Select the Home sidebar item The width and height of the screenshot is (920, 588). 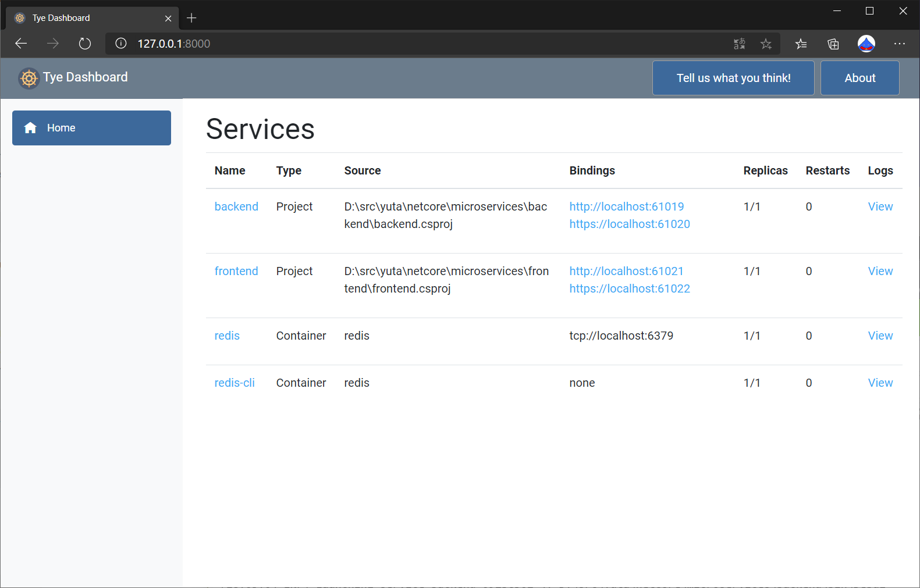[91, 128]
